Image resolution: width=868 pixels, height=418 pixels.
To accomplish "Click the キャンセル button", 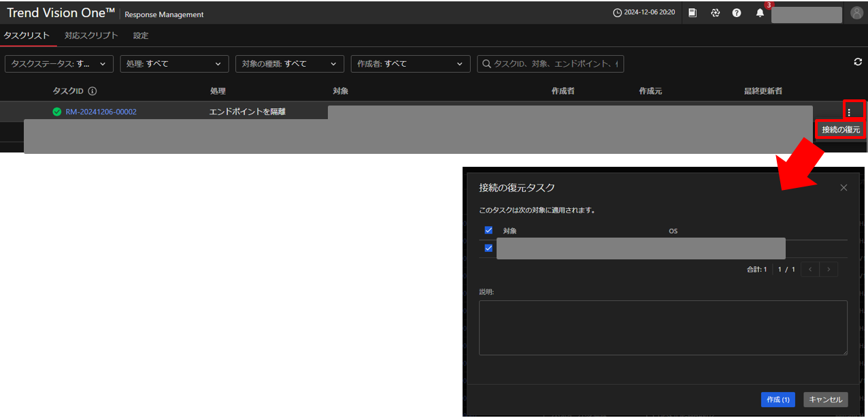I will [x=826, y=400].
